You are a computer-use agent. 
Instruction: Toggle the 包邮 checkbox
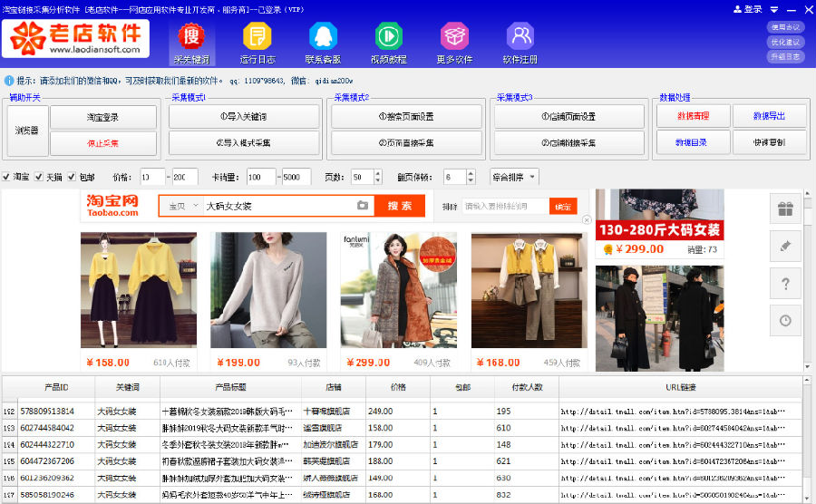(72, 177)
